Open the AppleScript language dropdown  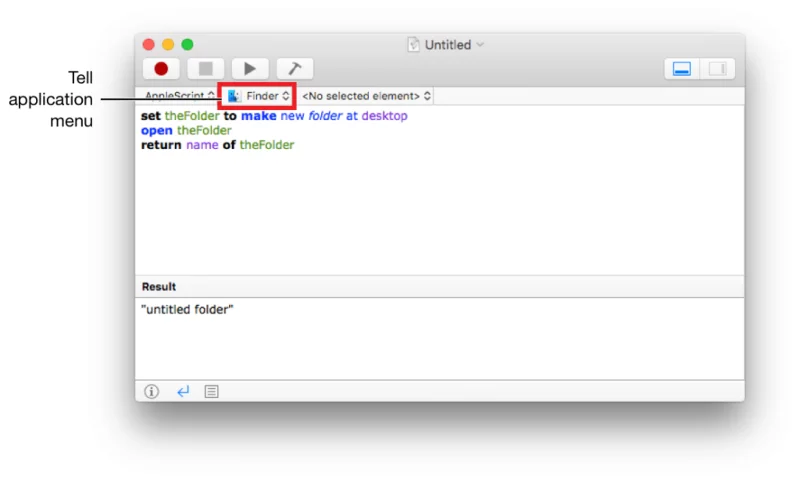pos(179,96)
